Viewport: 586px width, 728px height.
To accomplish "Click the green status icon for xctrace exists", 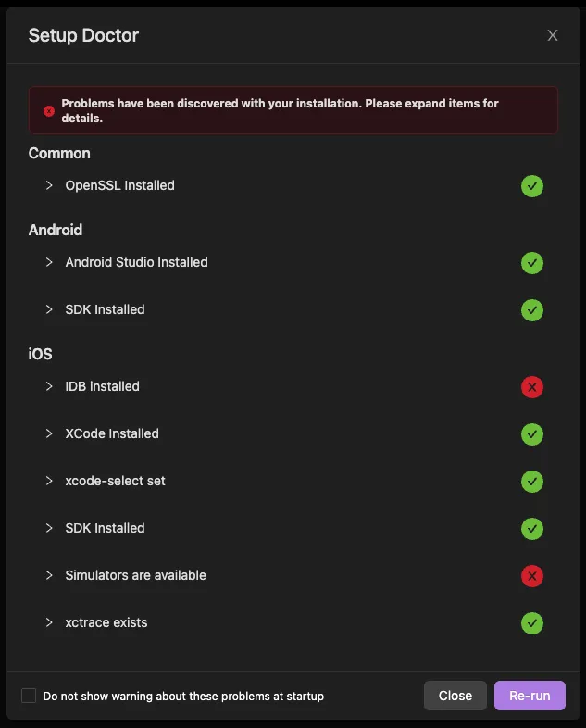I will coord(531,623).
